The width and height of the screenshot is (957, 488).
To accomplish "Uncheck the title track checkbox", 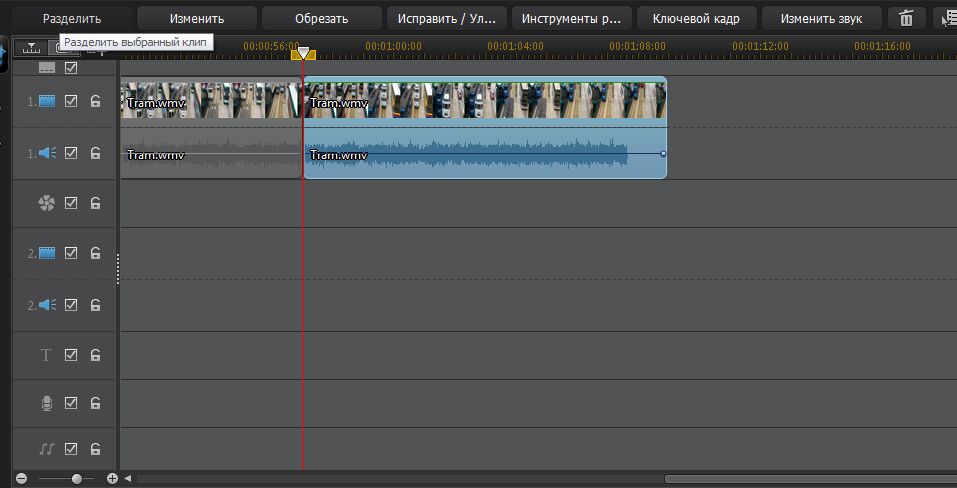I will (71, 355).
